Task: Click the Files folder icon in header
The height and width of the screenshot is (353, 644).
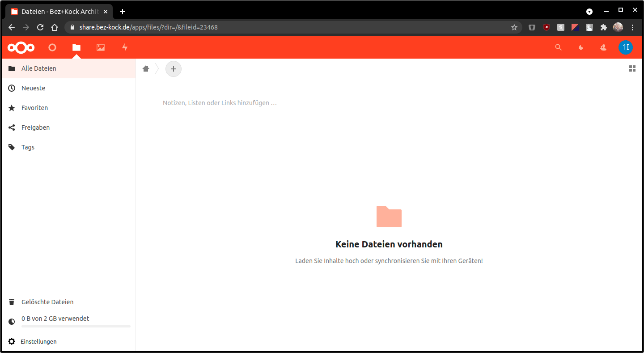Action: pos(76,47)
